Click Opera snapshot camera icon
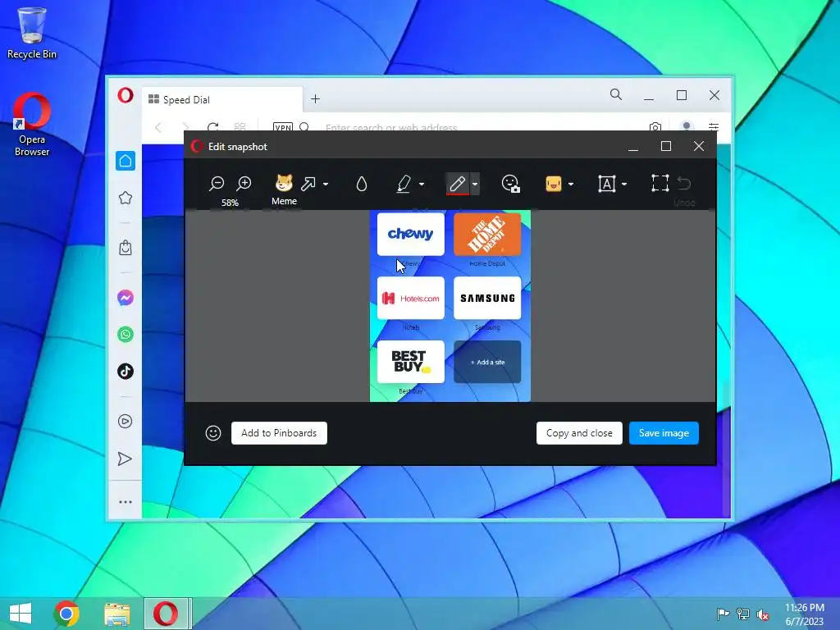Screen dimensions: 840x630 [x=655, y=127]
